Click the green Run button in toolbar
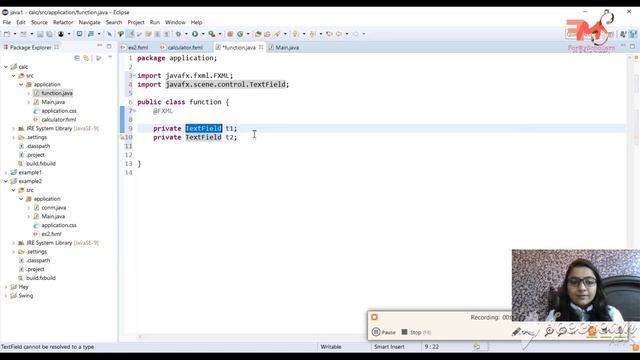The width and height of the screenshot is (640, 360). 195,34
